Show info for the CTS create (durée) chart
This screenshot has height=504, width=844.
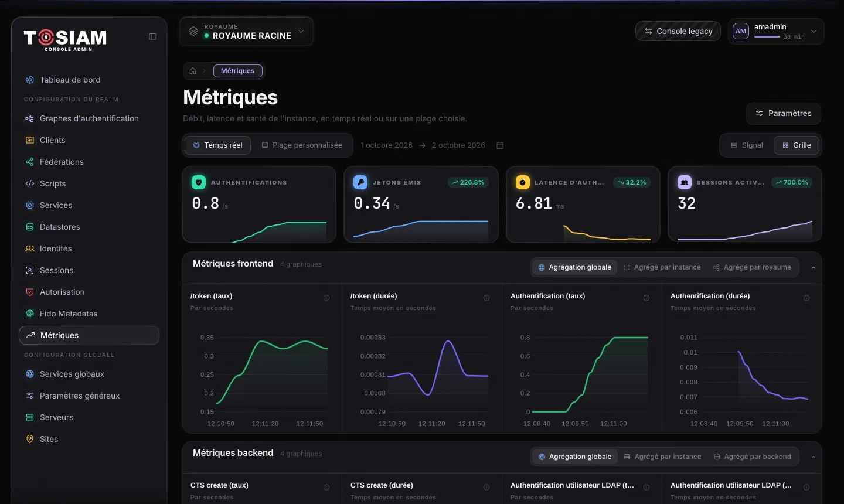coord(486,488)
